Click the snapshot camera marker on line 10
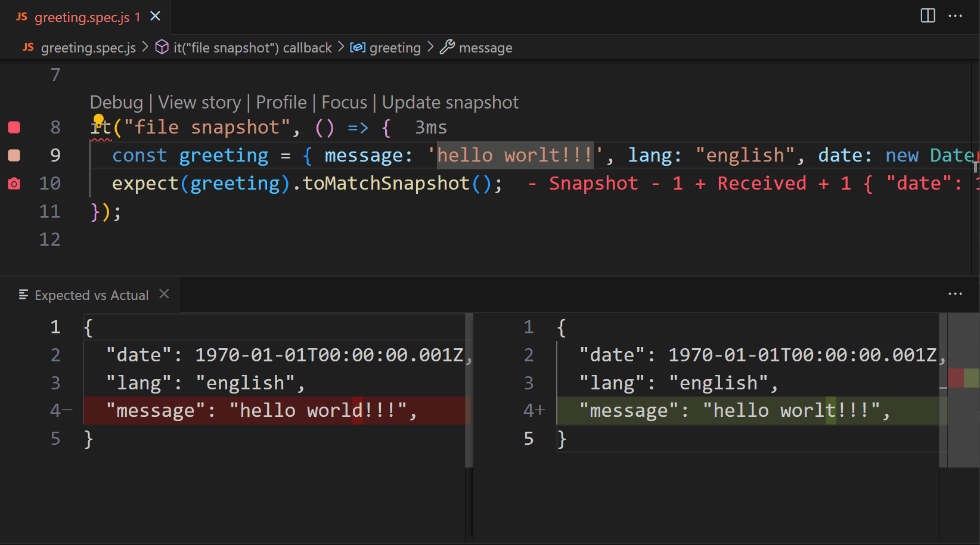 [x=14, y=184]
